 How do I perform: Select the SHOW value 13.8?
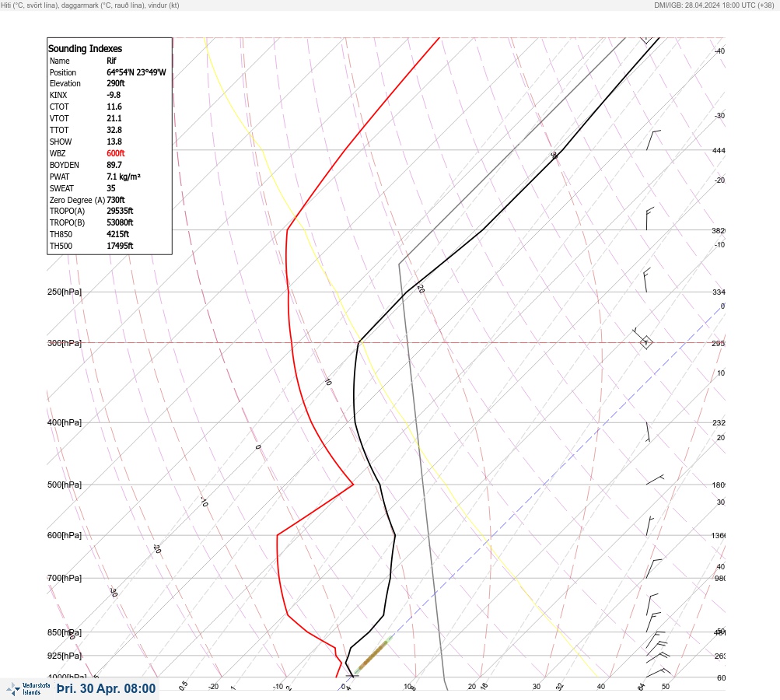click(x=114, y=142)
